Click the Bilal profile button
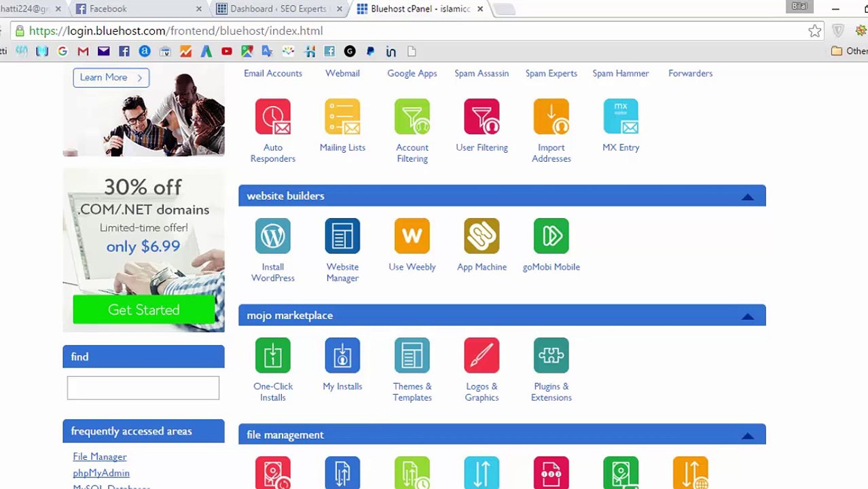868x489 pixels. 799,7
